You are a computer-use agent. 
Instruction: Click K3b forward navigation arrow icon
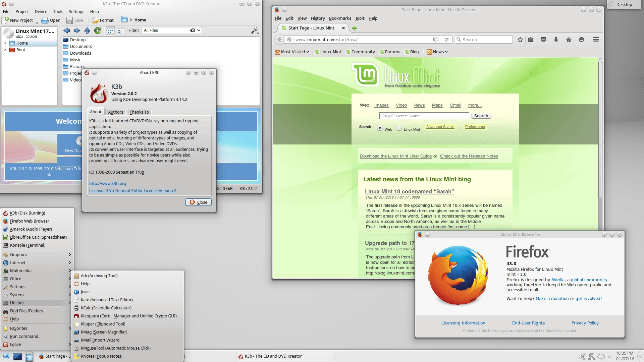click(x=77, y=31)
